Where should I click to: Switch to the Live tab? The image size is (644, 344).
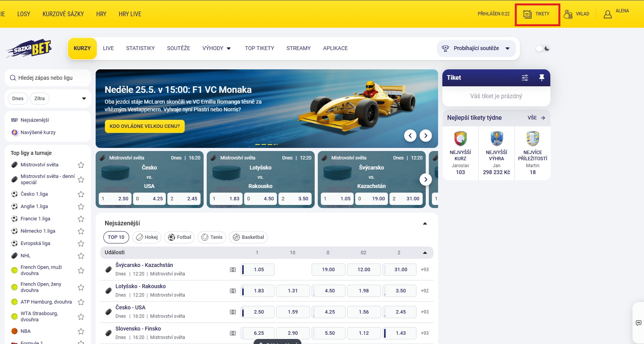pyautogui.click(x=108, y=49)
